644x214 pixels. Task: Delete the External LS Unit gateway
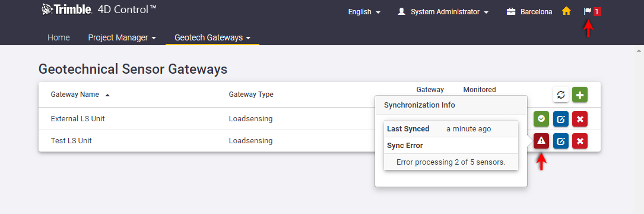click(x=579, y=119)
